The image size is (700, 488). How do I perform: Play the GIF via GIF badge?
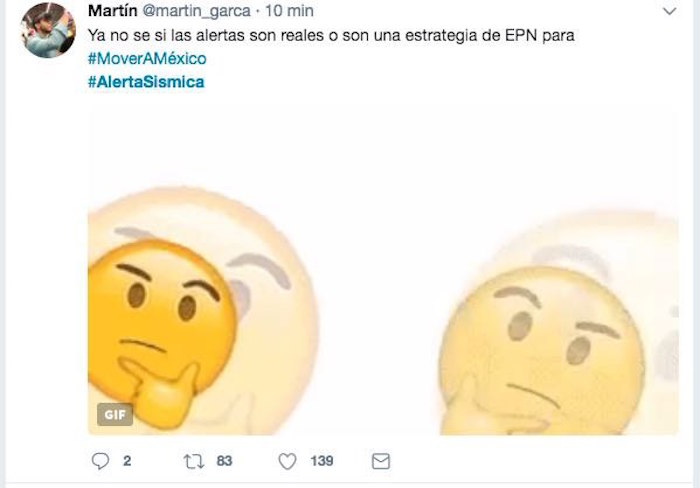(x=115, y=415)
